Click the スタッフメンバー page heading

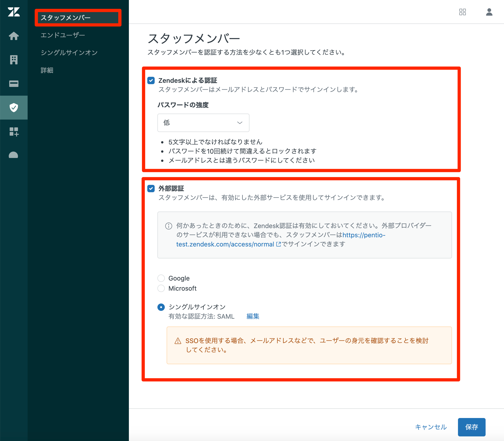[194, 38]
